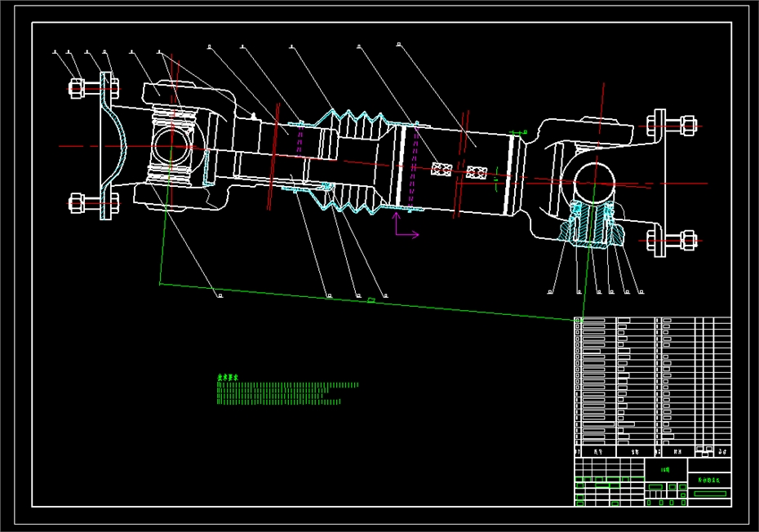Click the green drawing name in title block
The image size is (759, 532).
click(x=708, y=481)
